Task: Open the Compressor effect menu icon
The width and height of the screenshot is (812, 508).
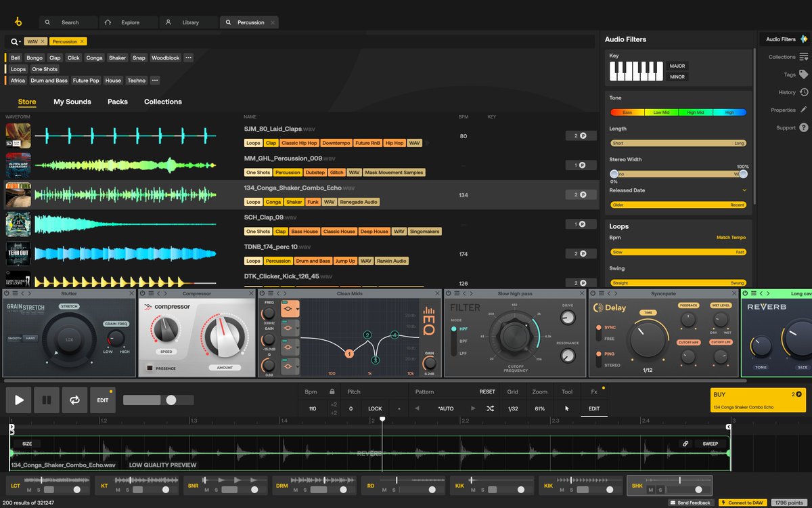Action: click(150, 293)
